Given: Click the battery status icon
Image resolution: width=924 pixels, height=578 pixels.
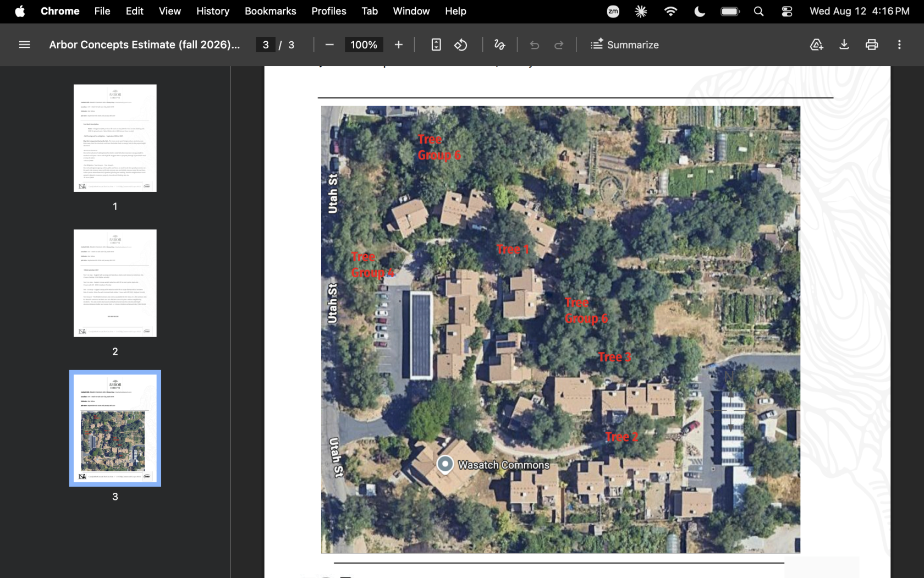Looking at the screenshot, I should pyautogui.click(x=730, y=11).
